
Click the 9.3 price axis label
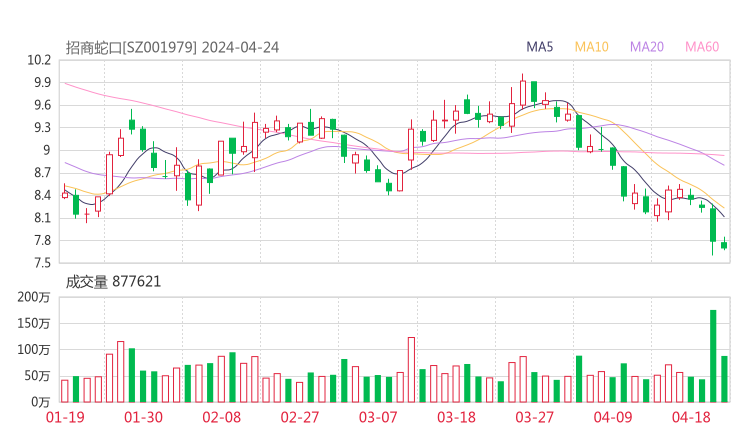point(42,127)
